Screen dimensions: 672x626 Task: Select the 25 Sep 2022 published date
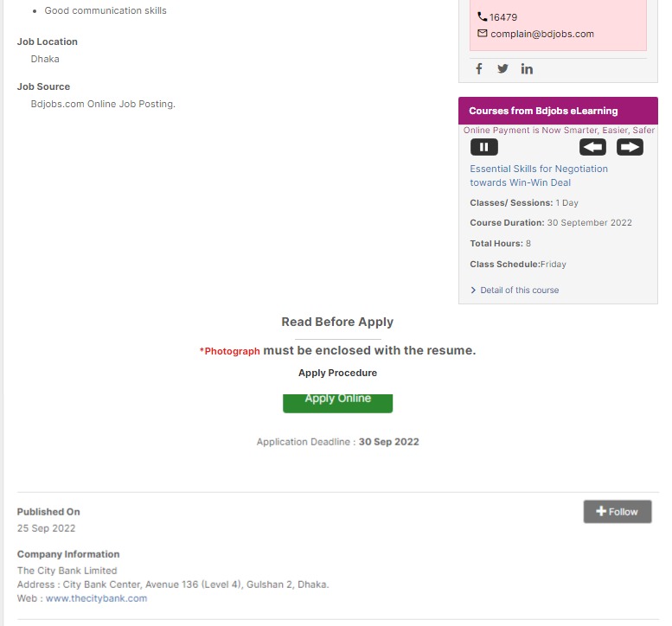47,528
